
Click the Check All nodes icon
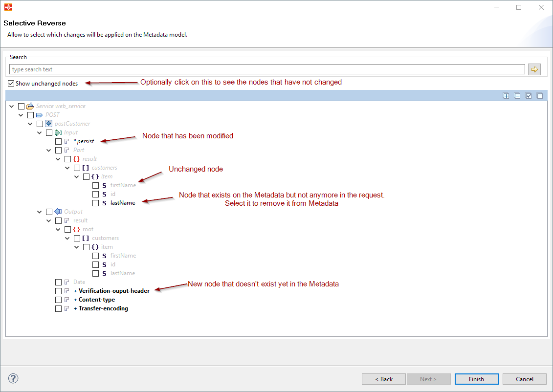529,96
